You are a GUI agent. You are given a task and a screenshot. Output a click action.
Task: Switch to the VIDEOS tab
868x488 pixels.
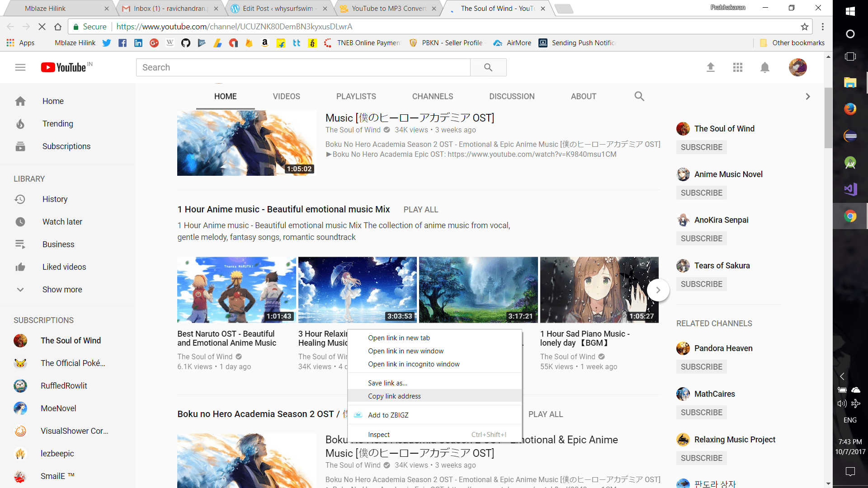pos(286,96)
